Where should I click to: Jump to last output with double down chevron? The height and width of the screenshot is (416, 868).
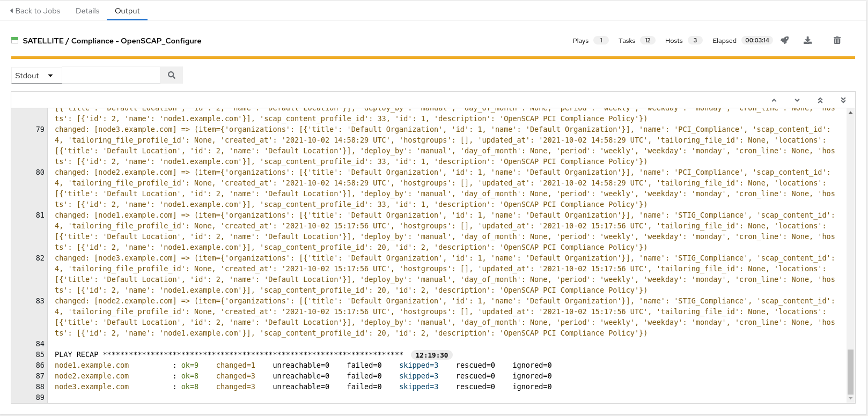843,100
